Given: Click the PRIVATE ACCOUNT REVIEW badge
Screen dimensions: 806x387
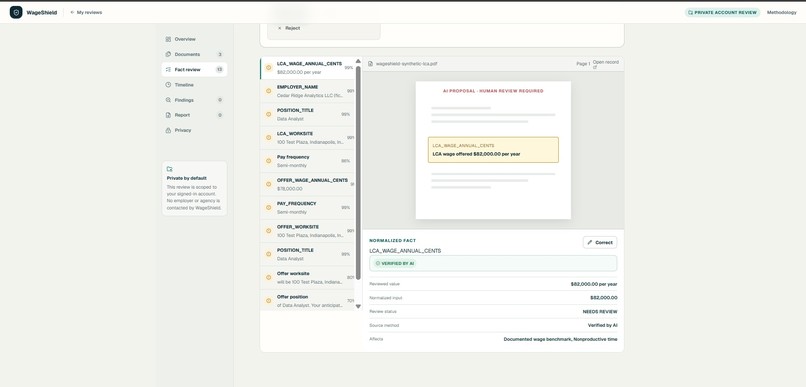Looking at the screenshot, I should click(722, 12).
